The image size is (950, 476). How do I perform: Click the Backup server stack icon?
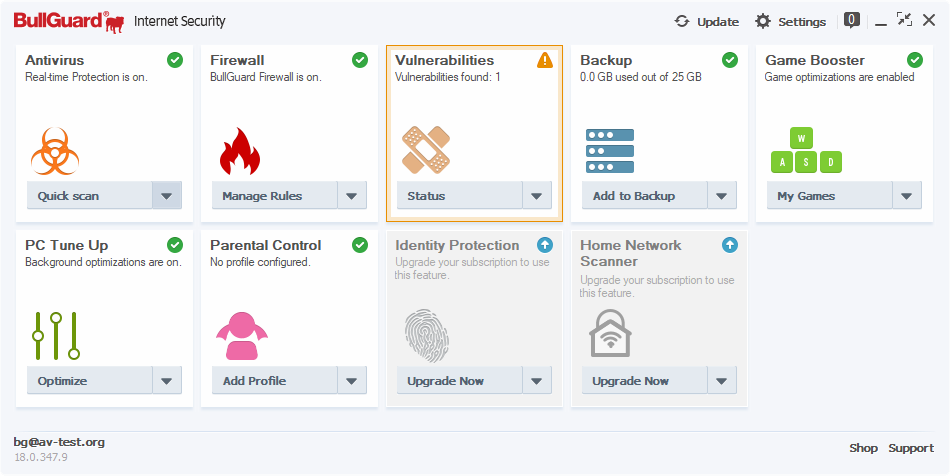click(x=610, y=151)
